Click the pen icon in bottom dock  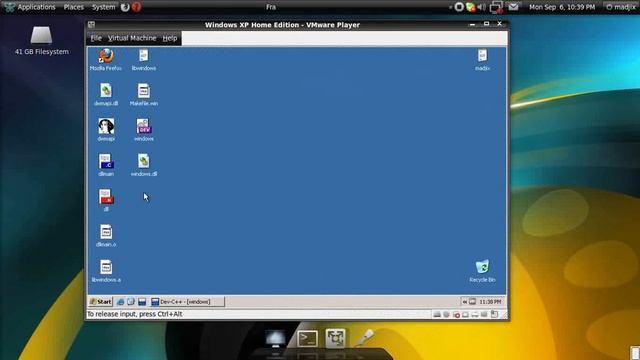point(364,338)
